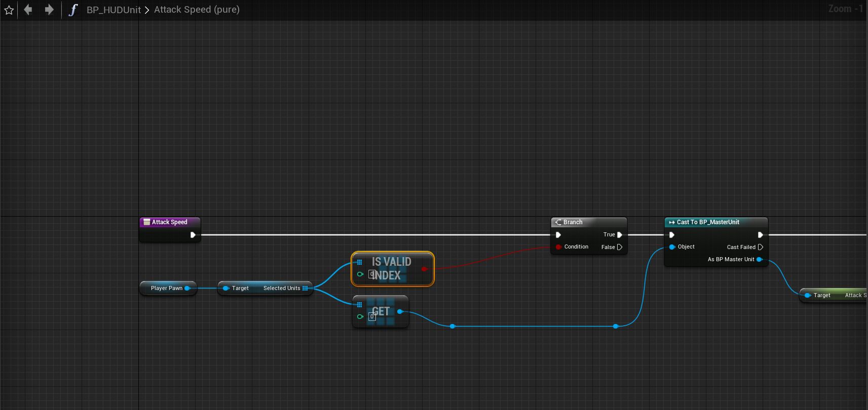Click the Cast node's top execution output pin
The image size is (868, 410).
tap(760, 235)
